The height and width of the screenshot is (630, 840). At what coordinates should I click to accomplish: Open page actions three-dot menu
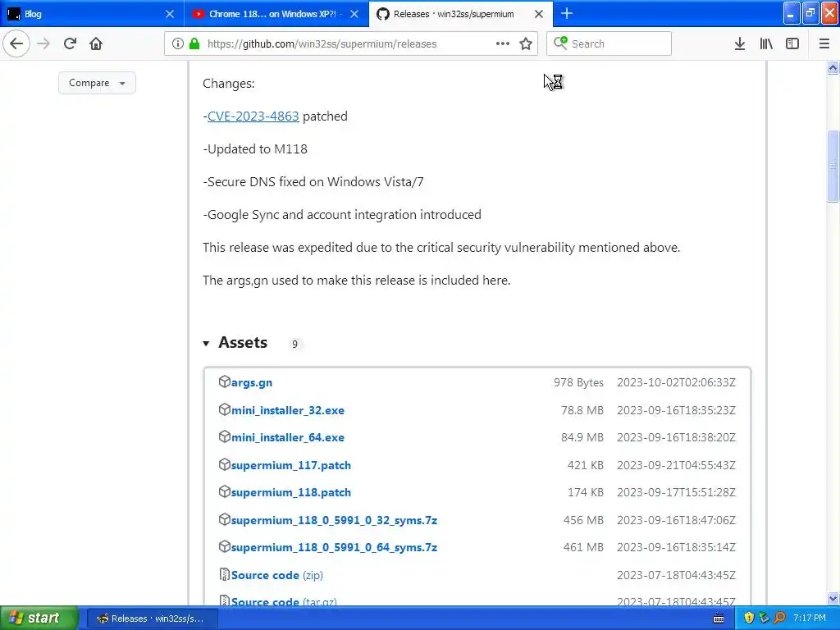click(503, 43)
